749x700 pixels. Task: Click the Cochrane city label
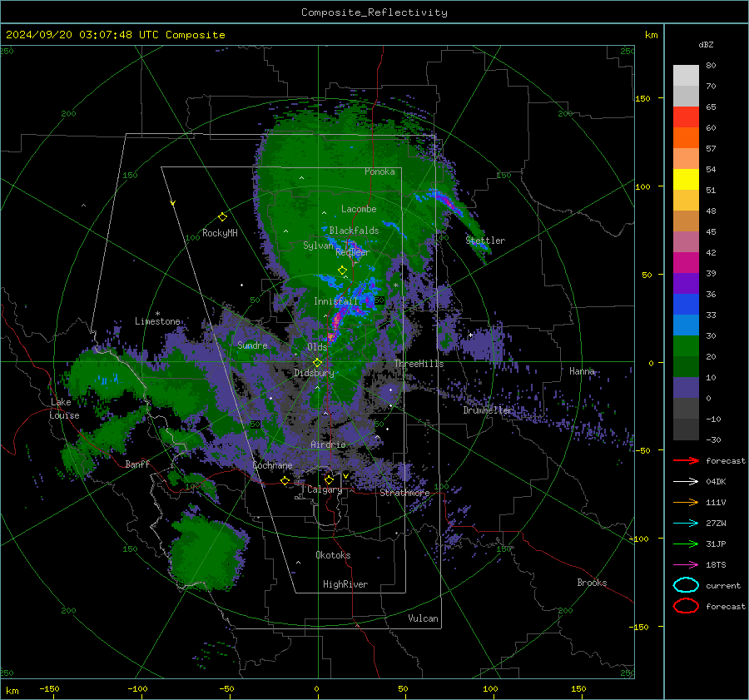pos(272,465)
